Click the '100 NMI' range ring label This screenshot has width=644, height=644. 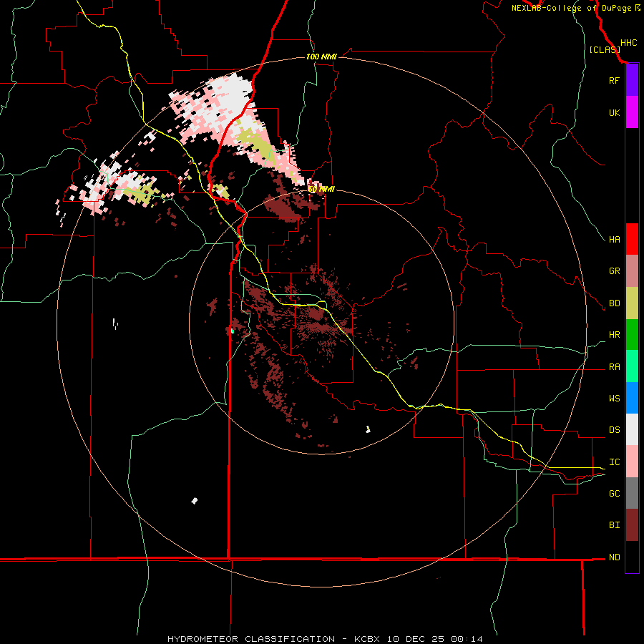(321, 57)
